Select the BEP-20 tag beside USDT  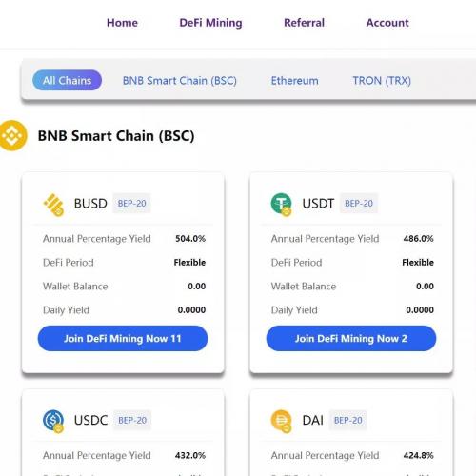(359, 204)
